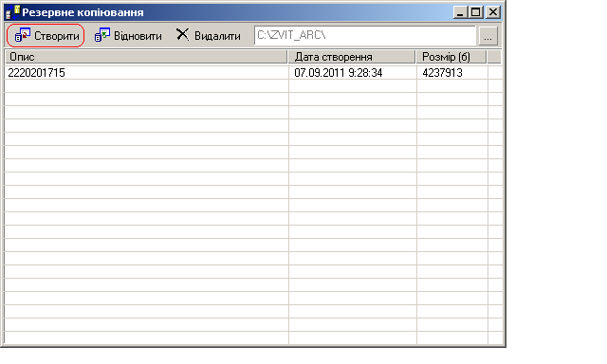Sort by the Опис column header
The image size is (607, 364).
[x=146, y=57]
